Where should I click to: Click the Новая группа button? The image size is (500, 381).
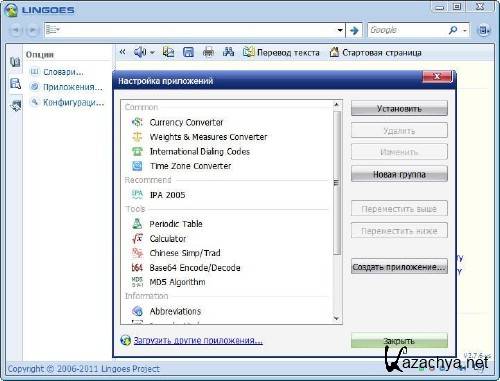tap(399, 174)
